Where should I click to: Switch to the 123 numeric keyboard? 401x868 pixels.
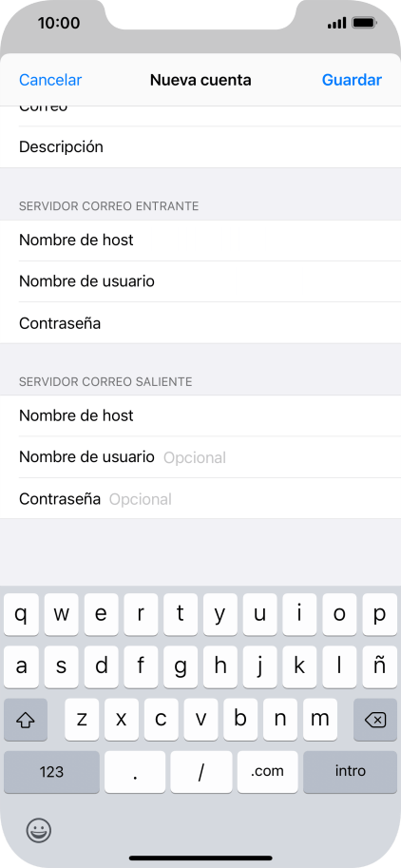click(x=51, y=771)
